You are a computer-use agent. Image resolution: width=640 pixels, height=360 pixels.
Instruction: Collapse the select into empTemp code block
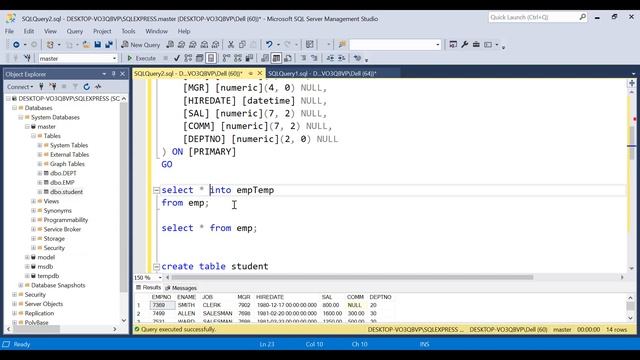coord(156,190)
